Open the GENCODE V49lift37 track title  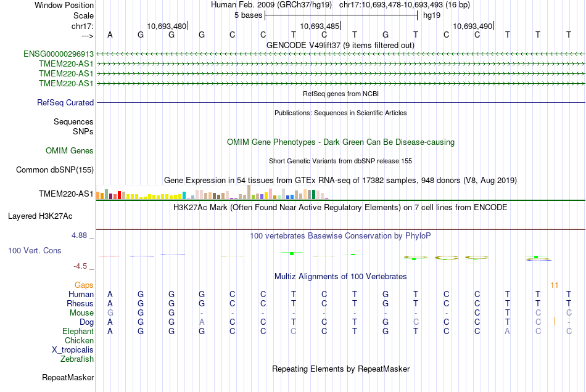click(x=340, y=45)
